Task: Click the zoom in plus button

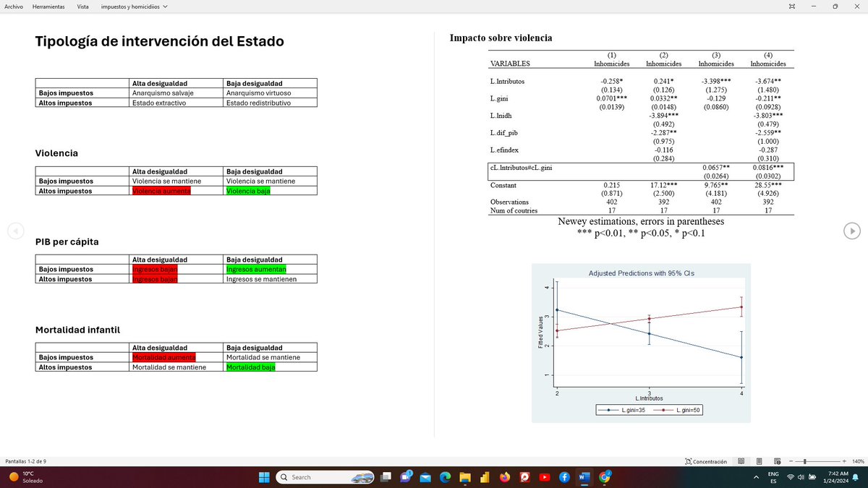Action: coord(844,461)
